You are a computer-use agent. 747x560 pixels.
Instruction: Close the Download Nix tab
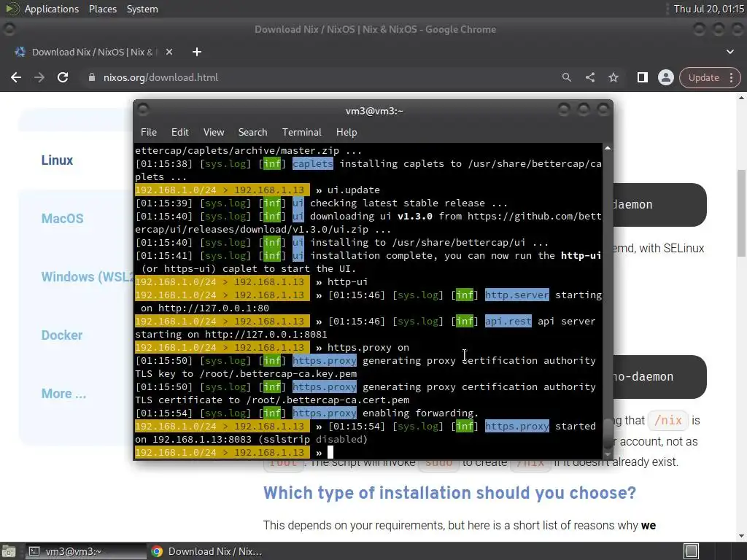(x=169, y=52)
